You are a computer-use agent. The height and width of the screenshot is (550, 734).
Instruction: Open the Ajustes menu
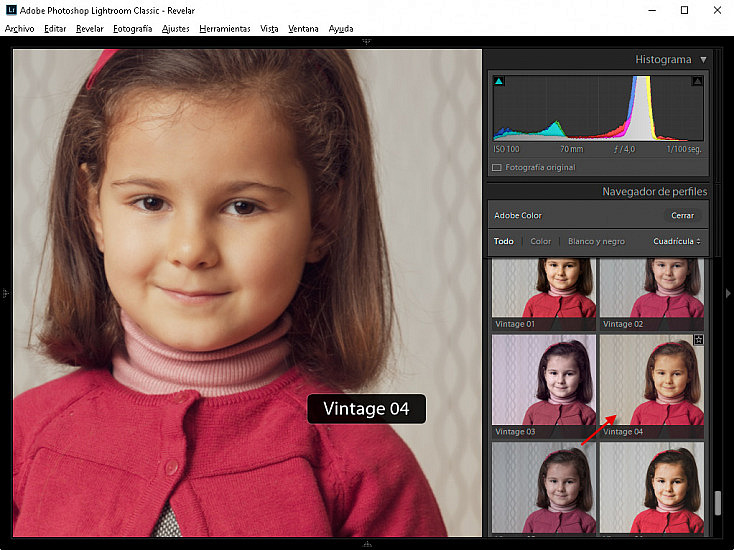click(176, 29)
